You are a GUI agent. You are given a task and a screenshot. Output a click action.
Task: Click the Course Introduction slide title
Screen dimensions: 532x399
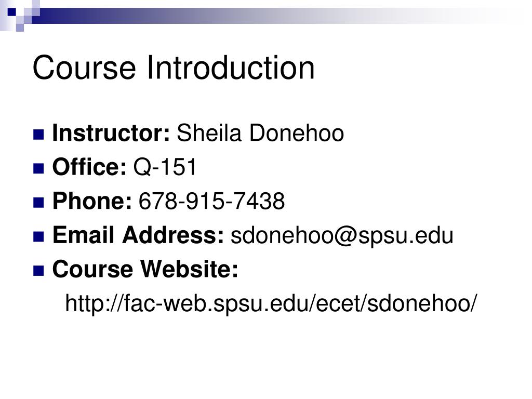pos(174,68)
